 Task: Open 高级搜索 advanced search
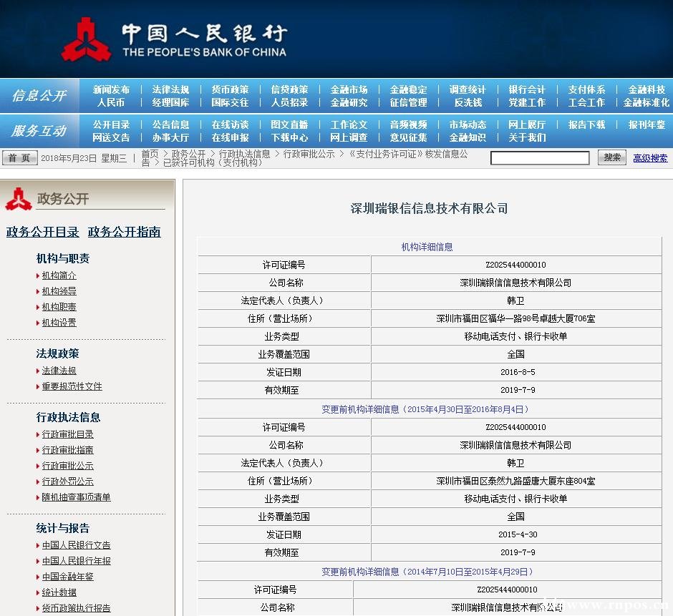[x=650, y=157]
